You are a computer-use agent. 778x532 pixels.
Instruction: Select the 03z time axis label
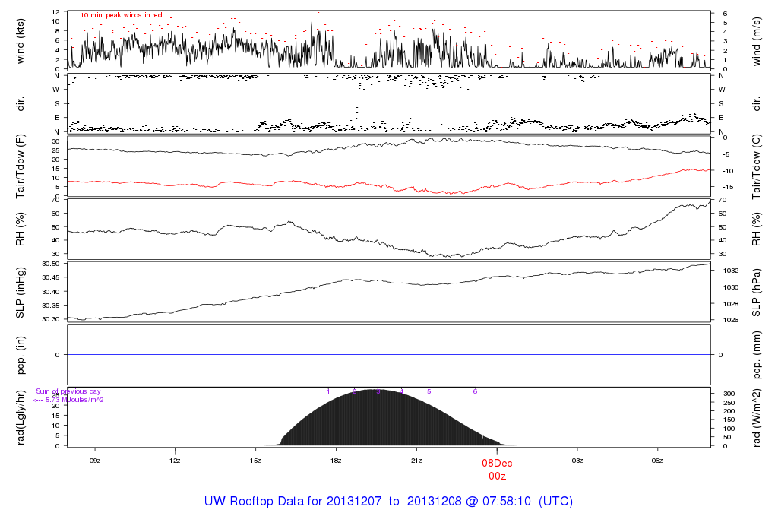577,461
